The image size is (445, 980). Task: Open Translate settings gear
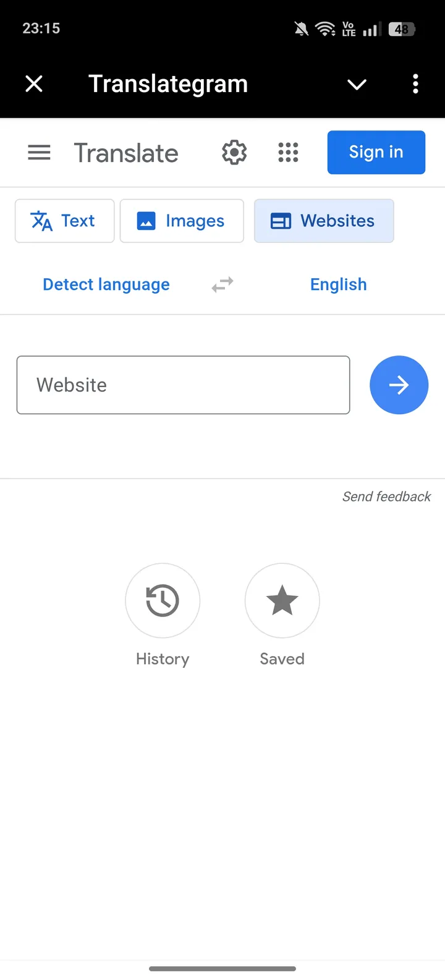pyautogui.click(x=234, y=152)
